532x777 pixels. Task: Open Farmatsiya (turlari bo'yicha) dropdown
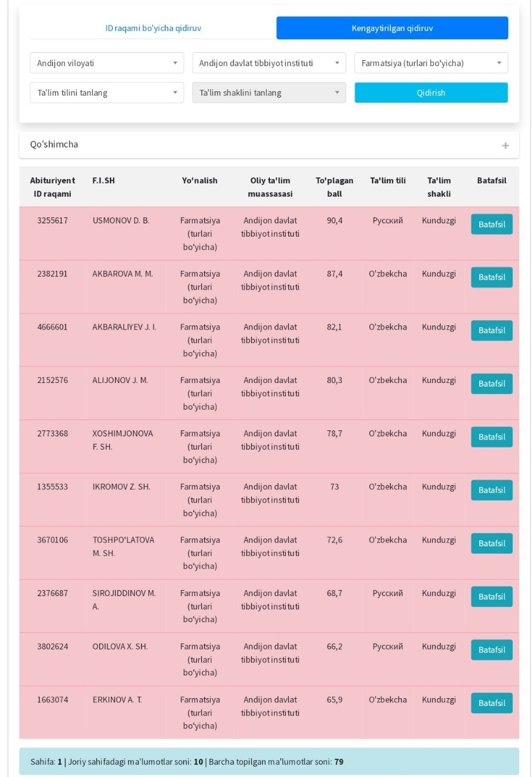[431, 63]
